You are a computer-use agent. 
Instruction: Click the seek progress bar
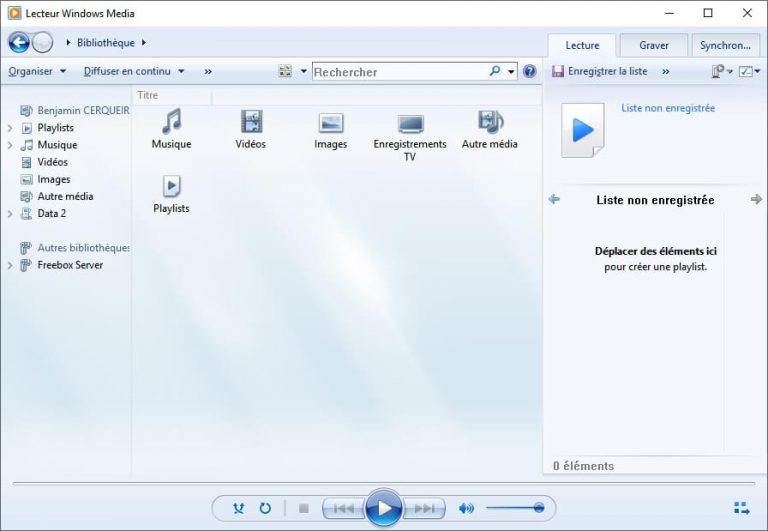pyautogui.click(x=384, y=483)
